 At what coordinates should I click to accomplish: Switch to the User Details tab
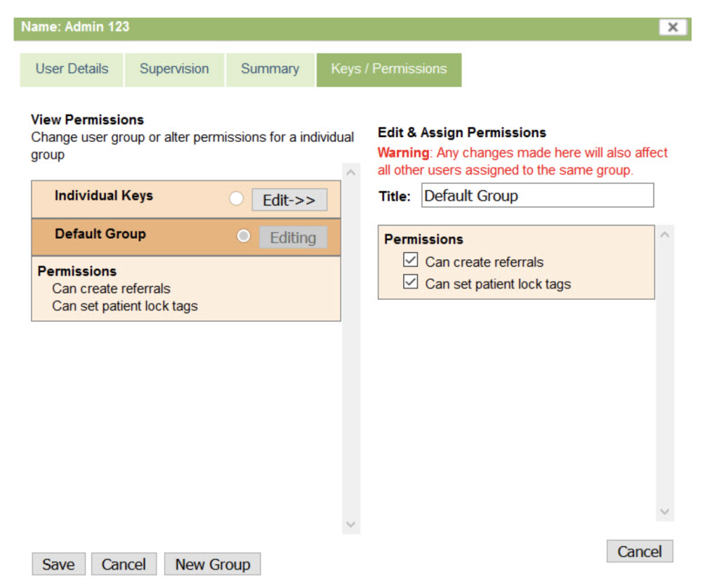click(72, 70)
